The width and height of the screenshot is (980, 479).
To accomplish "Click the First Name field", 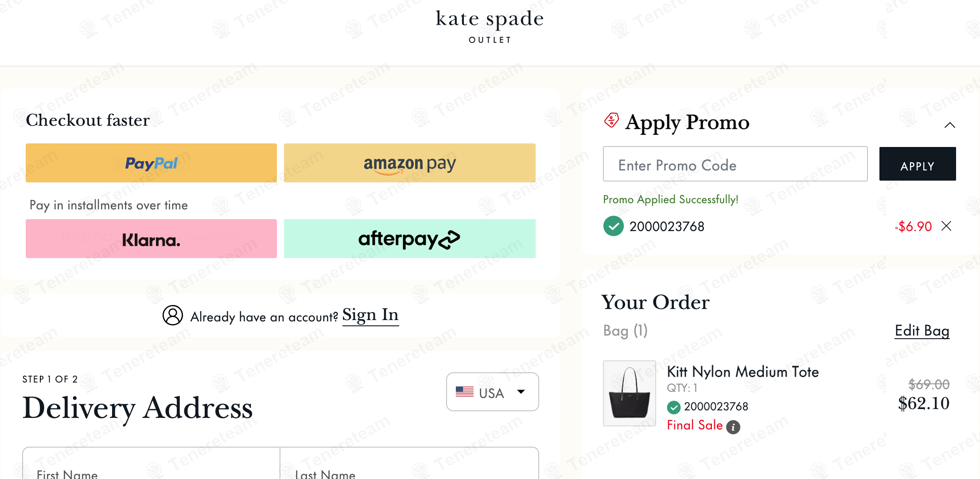I will click(x=151, y=469).
